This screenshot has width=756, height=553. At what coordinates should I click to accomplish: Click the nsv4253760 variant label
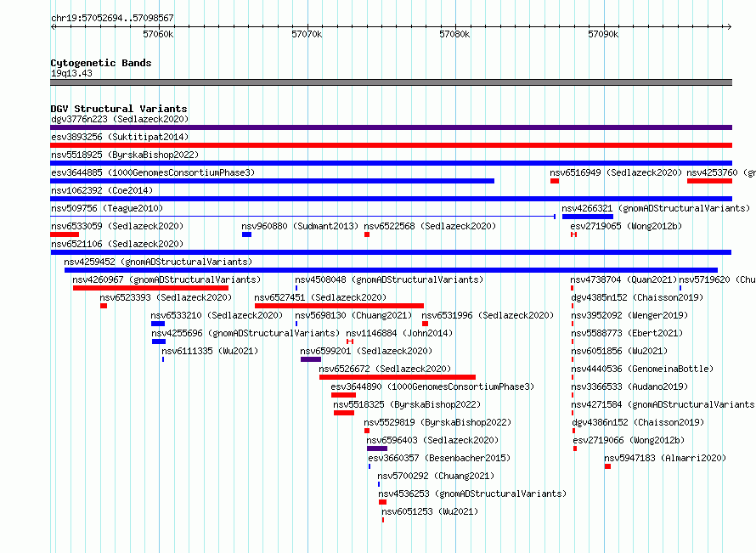[x=721, y=172]
